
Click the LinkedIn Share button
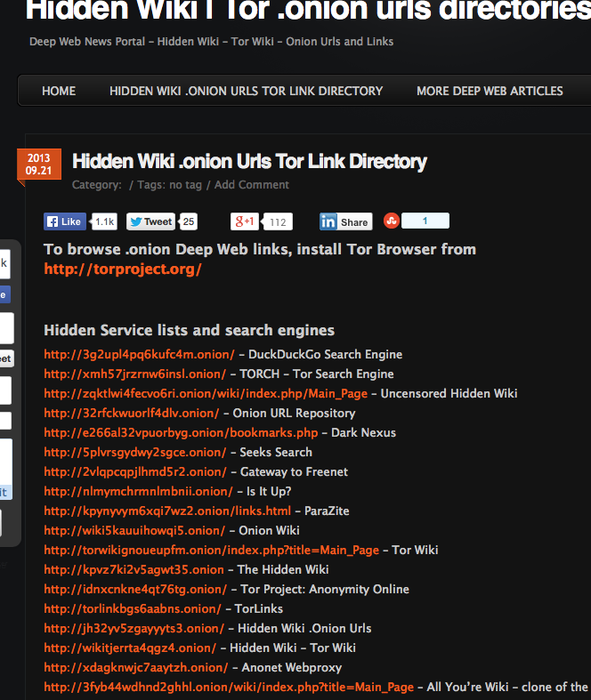click(345, 221)
